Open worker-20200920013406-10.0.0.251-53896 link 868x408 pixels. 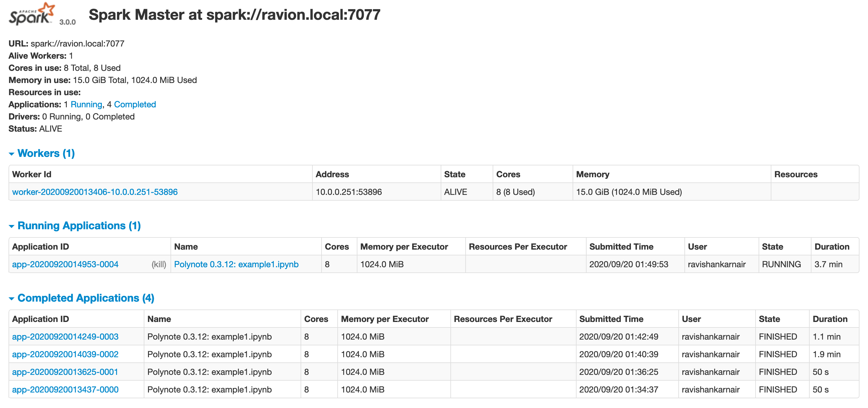pos(95,192)
